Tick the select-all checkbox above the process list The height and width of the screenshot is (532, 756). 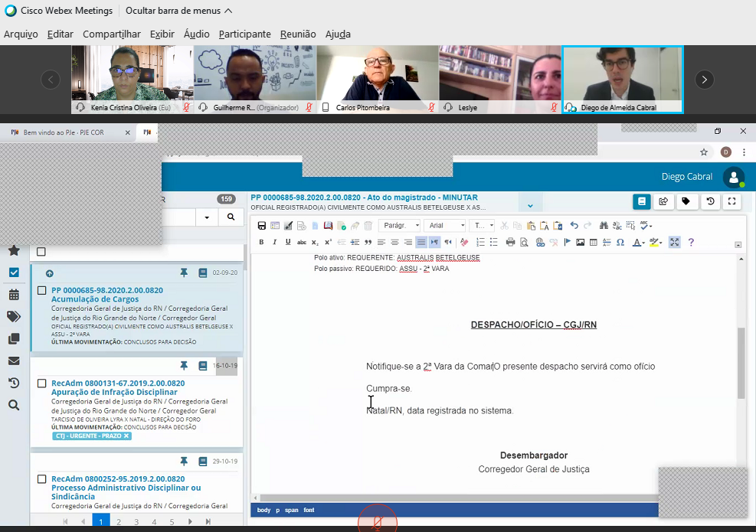[41, 252]
